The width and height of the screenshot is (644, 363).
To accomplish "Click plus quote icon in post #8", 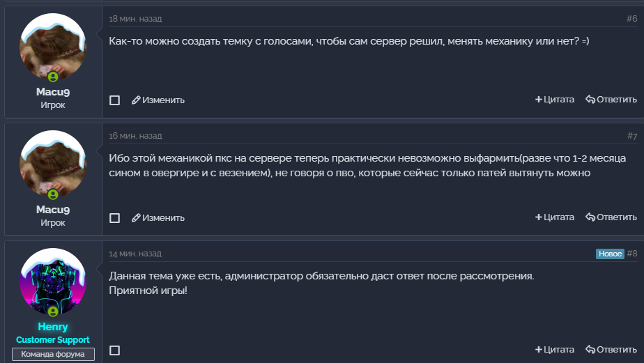I will [x=539, y=350].
